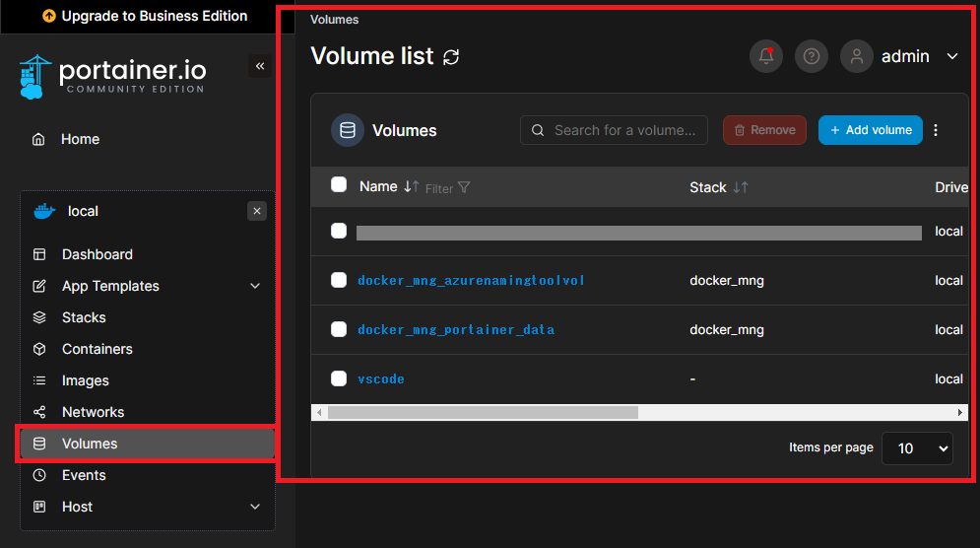
Task: Click docker_mng stack cell of azurenamingtoolvol row
Action: coord(726,280)
